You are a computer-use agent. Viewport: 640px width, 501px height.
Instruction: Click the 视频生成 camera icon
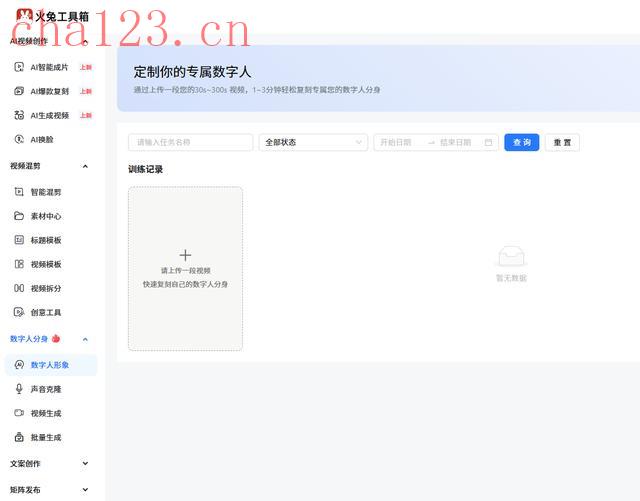(x=19, y=413)
